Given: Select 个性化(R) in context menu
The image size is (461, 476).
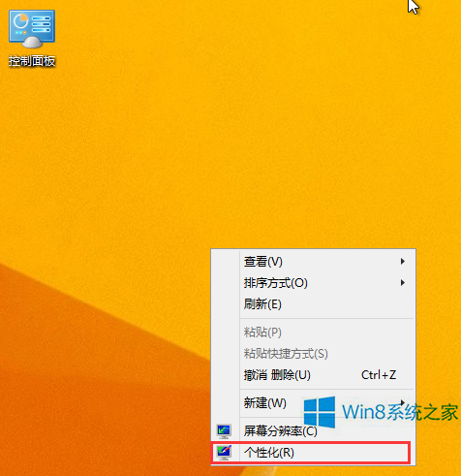Looking at the screenshot, I should [x=313, y=453].
